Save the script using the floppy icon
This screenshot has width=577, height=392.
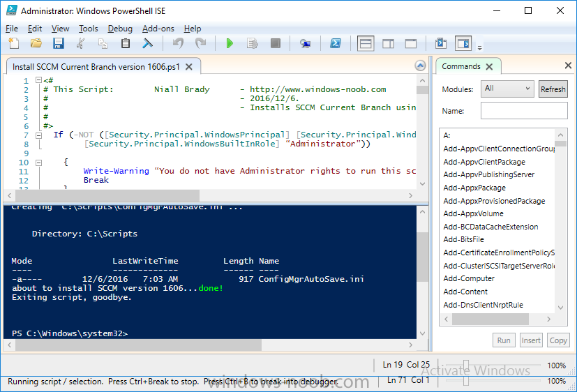(59, 43)
